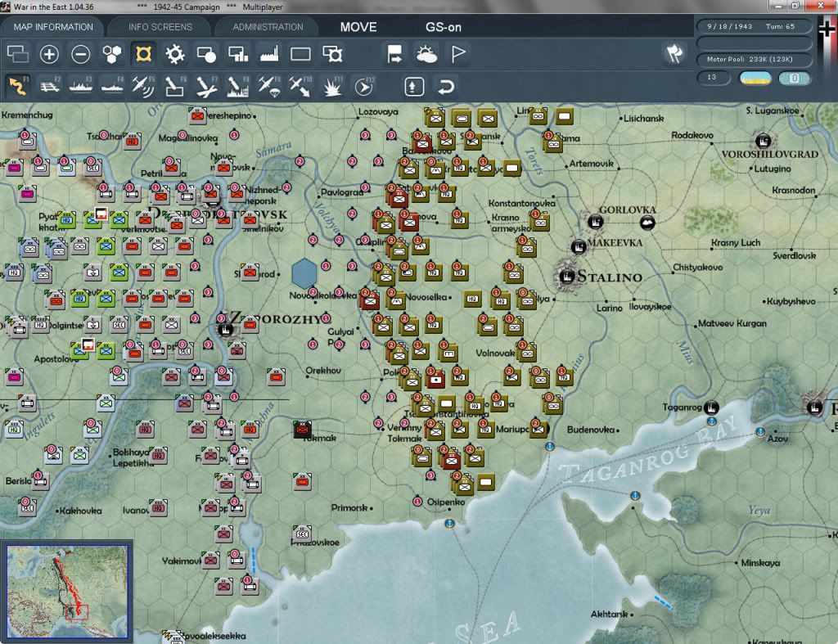Screen dimensions: 838x644
Task: Select the F1 move mode icon
Action: click(18, 86)
